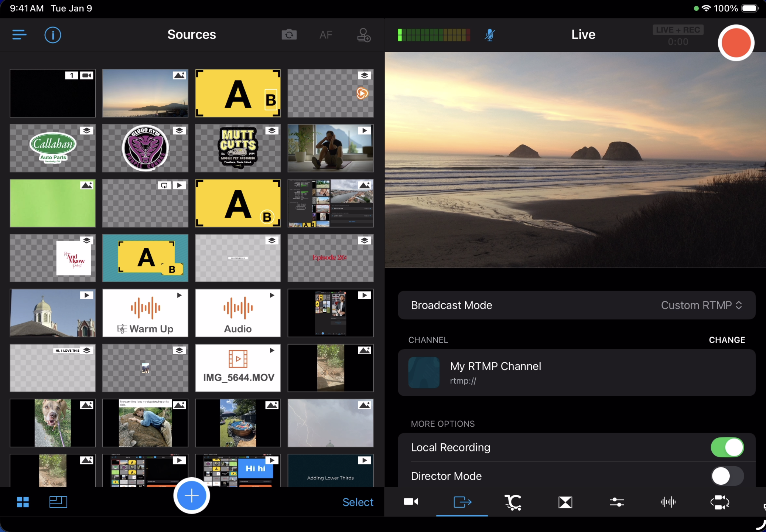The width and height of the screenshot is (766, 532).
Task: Select the Warm Up audio source
Action: tap(145, 313)
